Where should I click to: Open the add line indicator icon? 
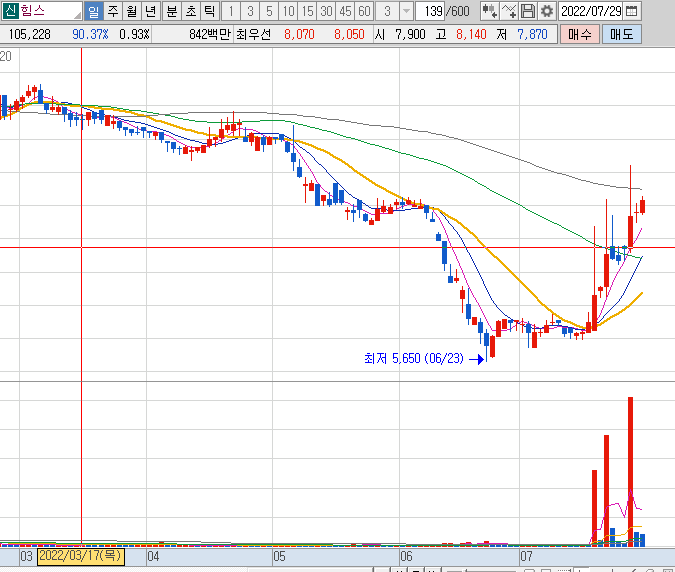pos(509,11)
